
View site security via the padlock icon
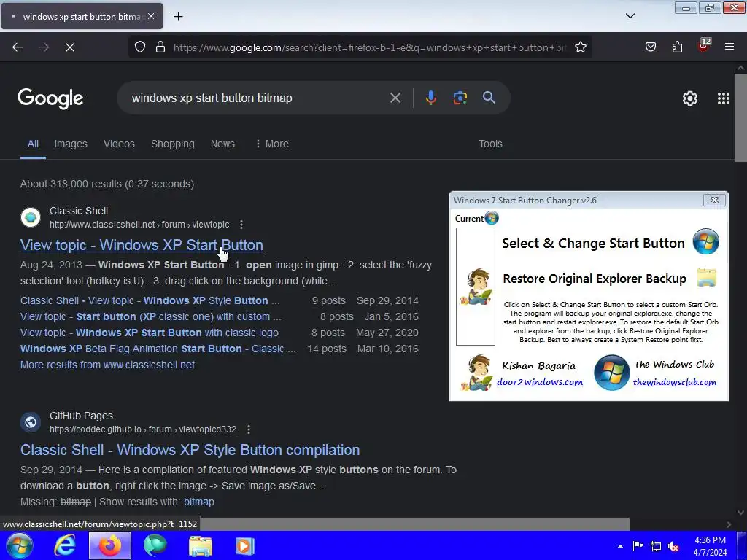(x=160, y=47)
